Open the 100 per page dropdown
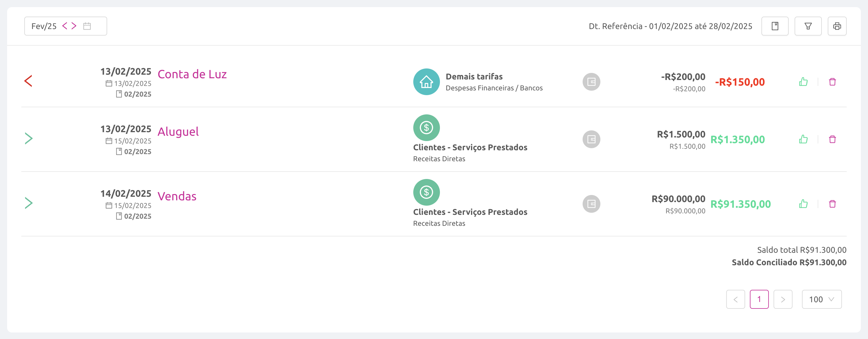Image resolution: width=868 pixels, height=339 pixels. (x=822, y=299)
